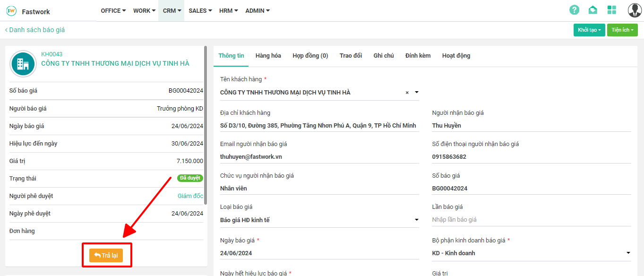Click the Lần báo giá input field
Screen dimensions: 644x276
click(x=531, y=220)
